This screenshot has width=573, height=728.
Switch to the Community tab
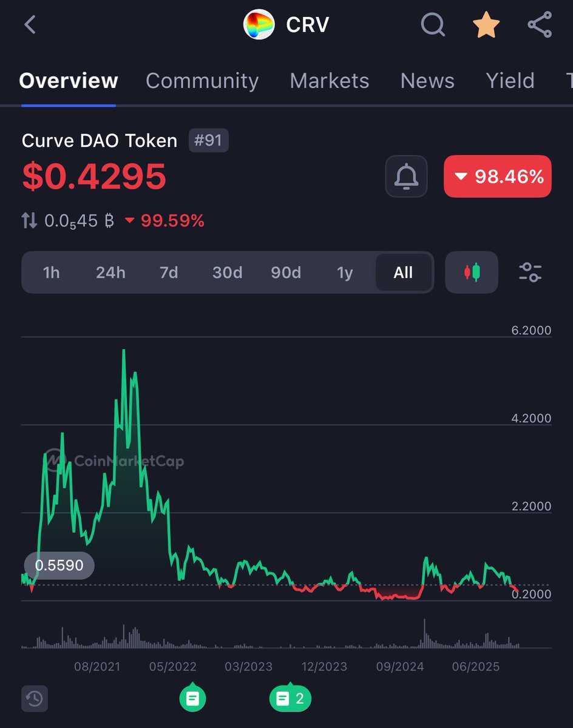(x=202, y=81)
